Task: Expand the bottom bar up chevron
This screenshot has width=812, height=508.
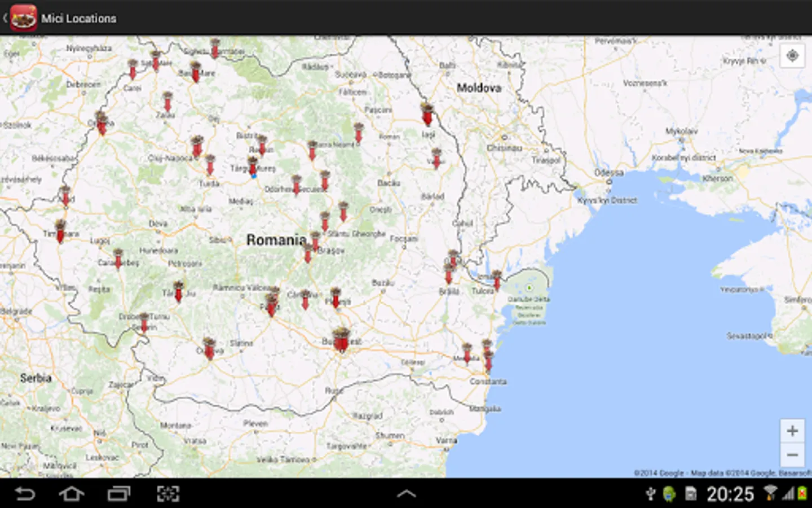Action: point(406,494)
